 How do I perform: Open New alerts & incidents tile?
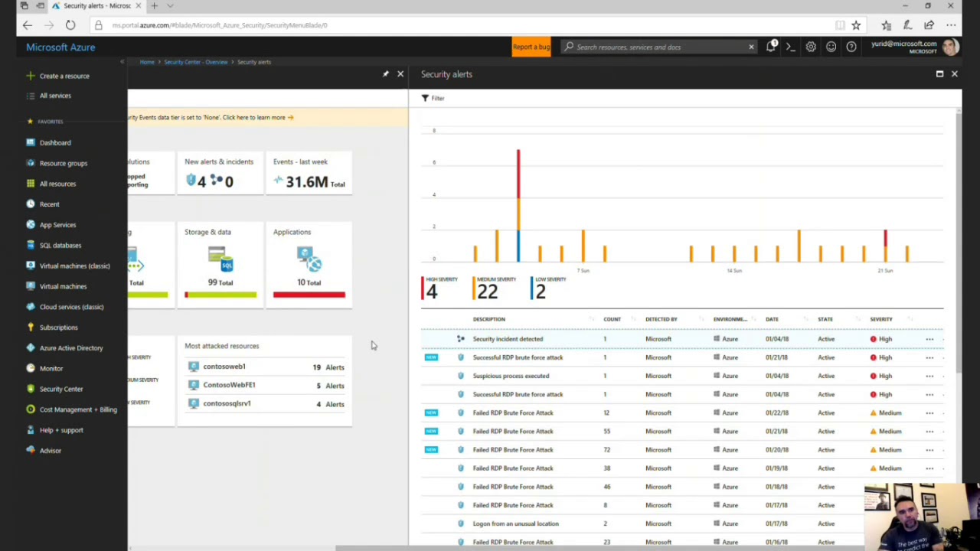point(220,173)
